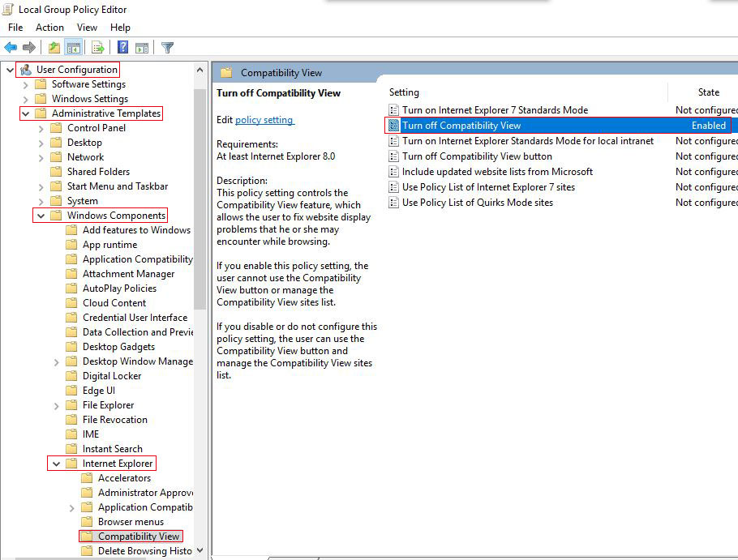Select the Turn off Compatibility View button setting
Viewport: 738px width, 560px height.
pos(477,156)
